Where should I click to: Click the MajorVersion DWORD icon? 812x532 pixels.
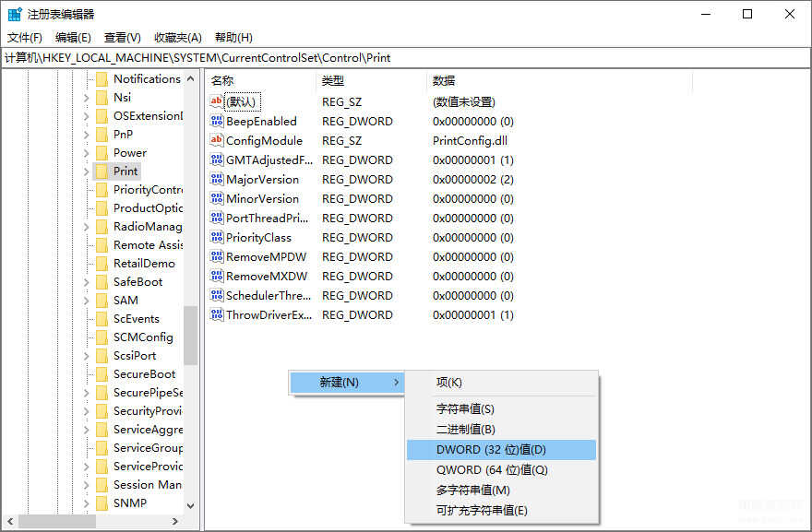point(217,179)
